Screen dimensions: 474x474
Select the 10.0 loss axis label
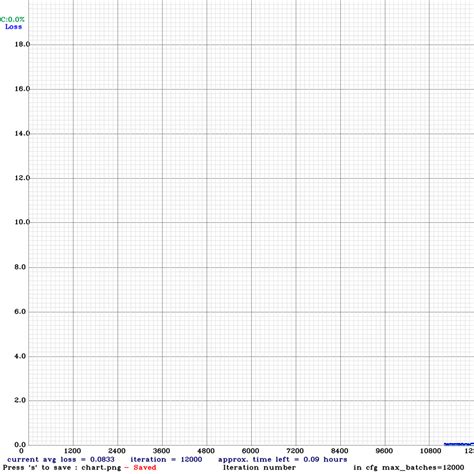click(22, 222)
